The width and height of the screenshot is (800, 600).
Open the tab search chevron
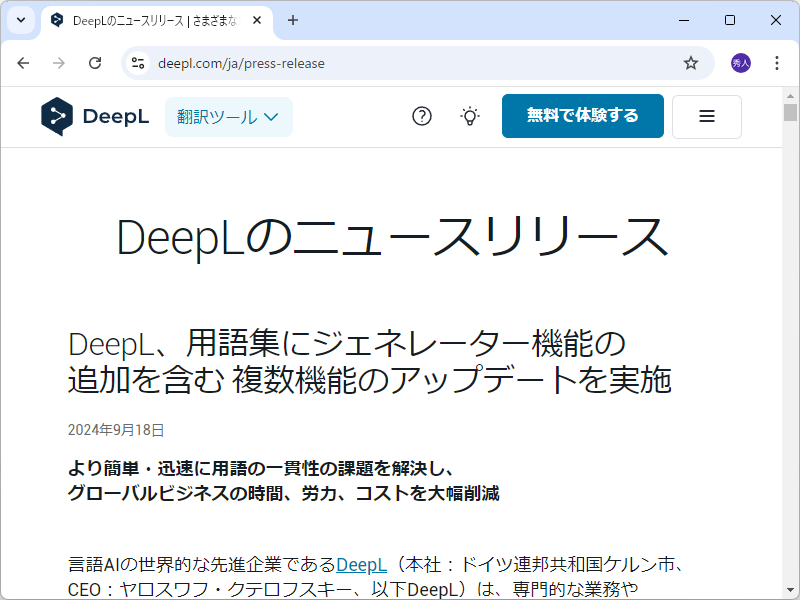tap(20, 20)
